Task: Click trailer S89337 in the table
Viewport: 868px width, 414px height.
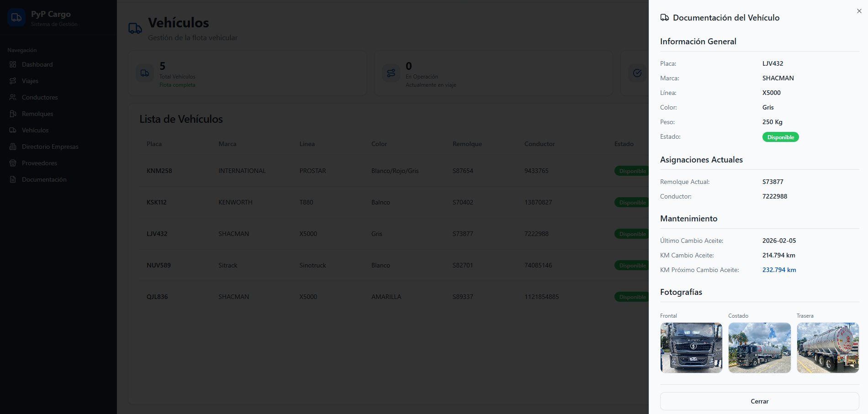Action: coord(463,297)
